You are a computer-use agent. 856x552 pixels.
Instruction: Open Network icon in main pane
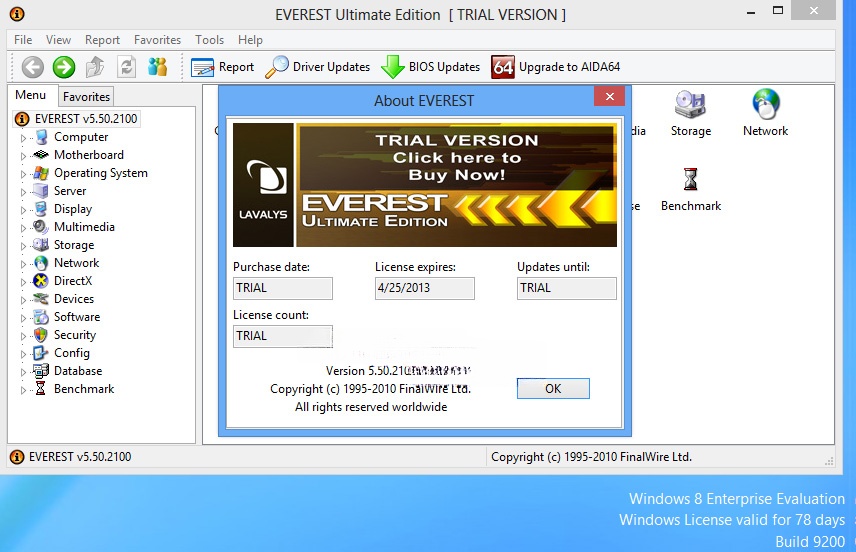(x=765, y=104)
